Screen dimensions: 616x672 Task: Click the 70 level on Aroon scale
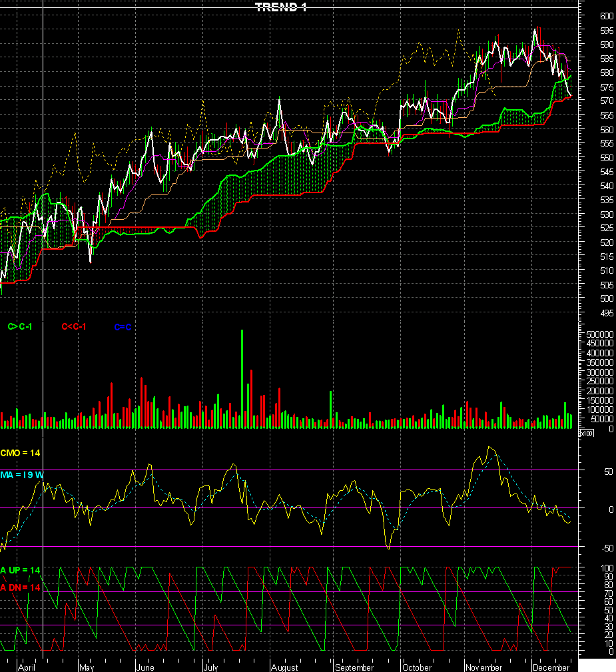608,593
